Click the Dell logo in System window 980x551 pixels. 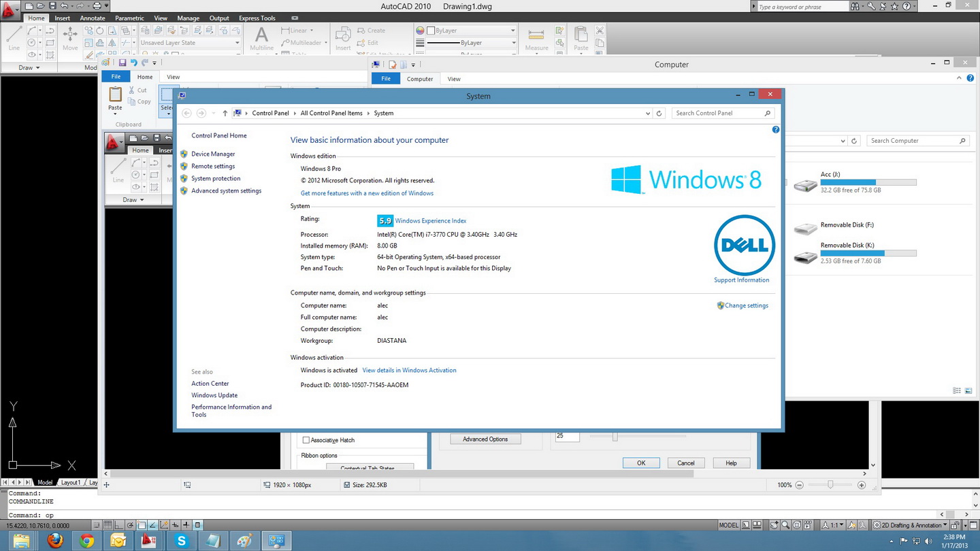[744, 245]
